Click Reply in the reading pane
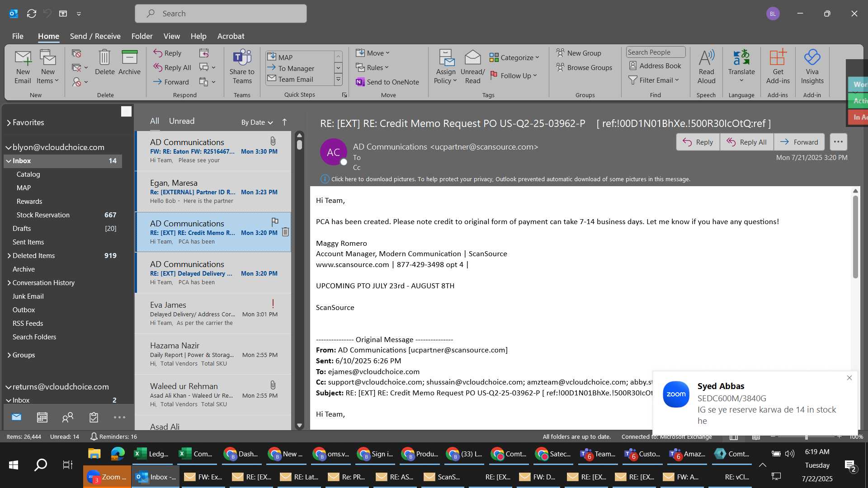 698,142
